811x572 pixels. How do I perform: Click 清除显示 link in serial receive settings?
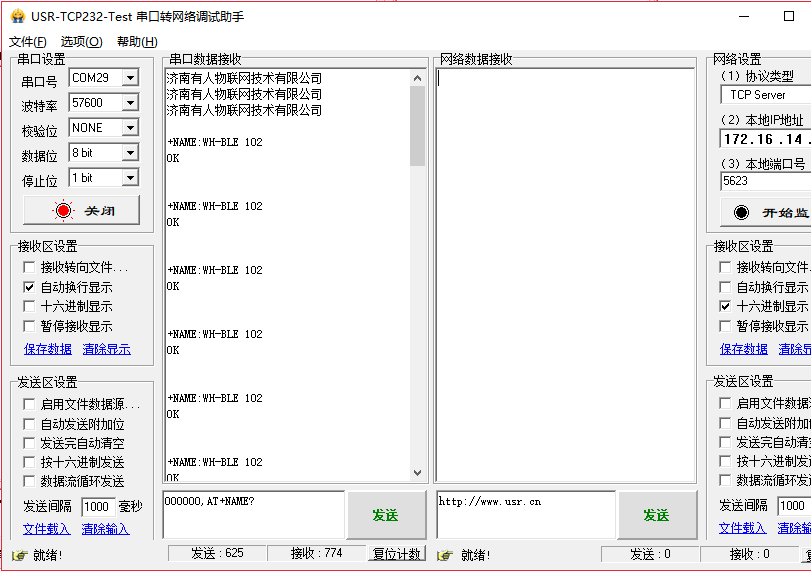coord(106,349)
